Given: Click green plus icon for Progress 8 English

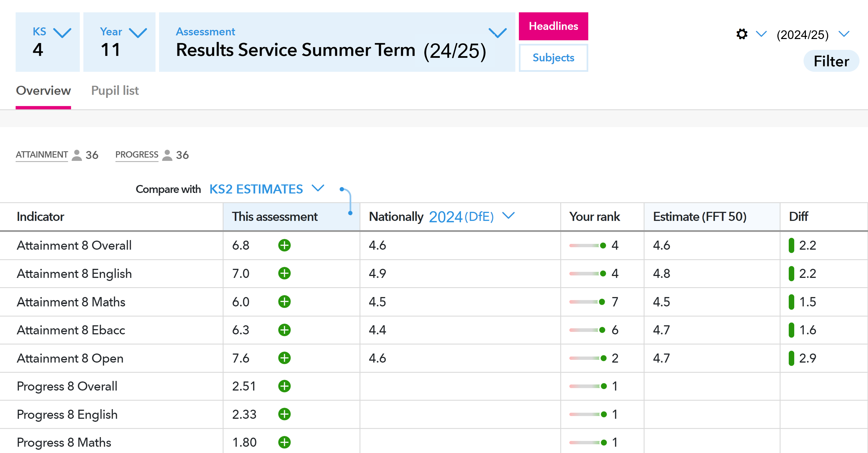Looking at the screenshot, I should (x=284, y=414).
